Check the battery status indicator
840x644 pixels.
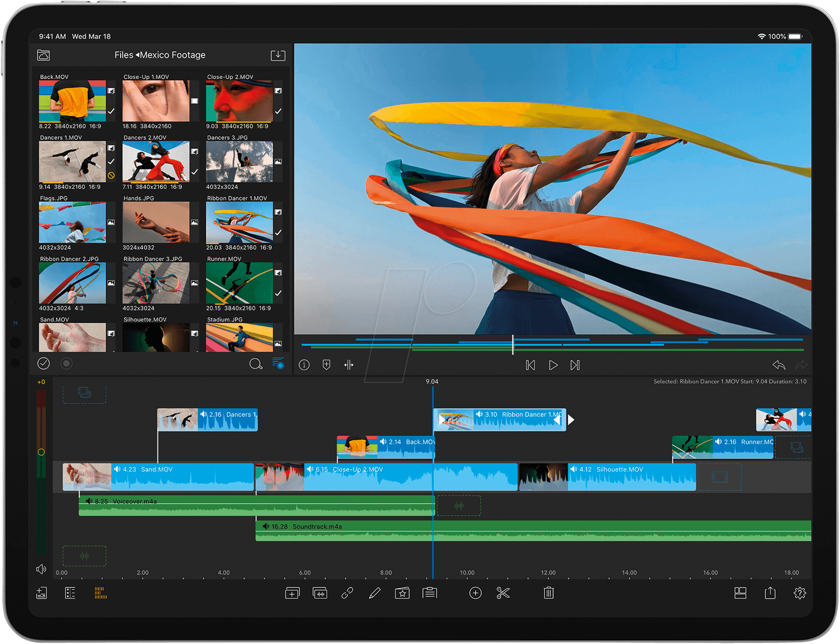tap(795, 36)
